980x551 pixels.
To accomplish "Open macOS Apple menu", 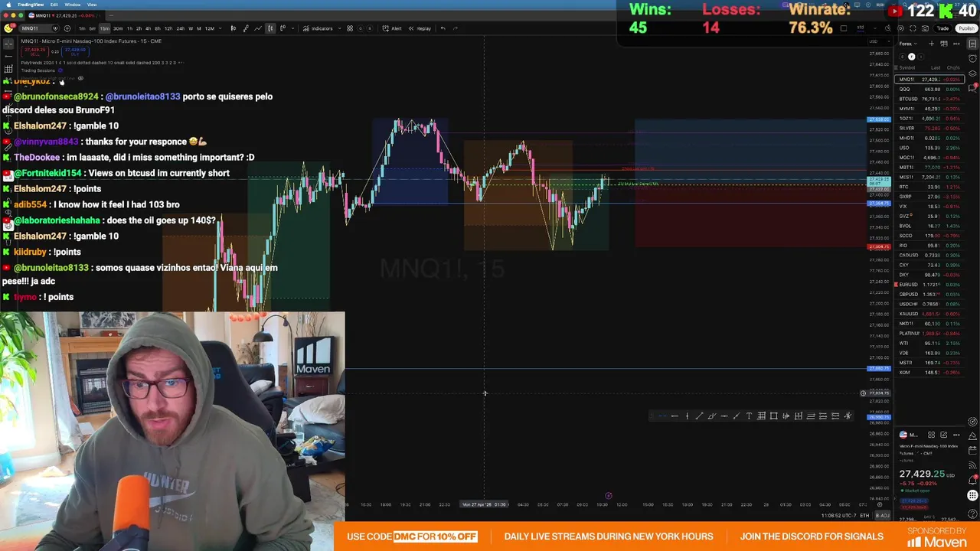I will pos(7,5).
